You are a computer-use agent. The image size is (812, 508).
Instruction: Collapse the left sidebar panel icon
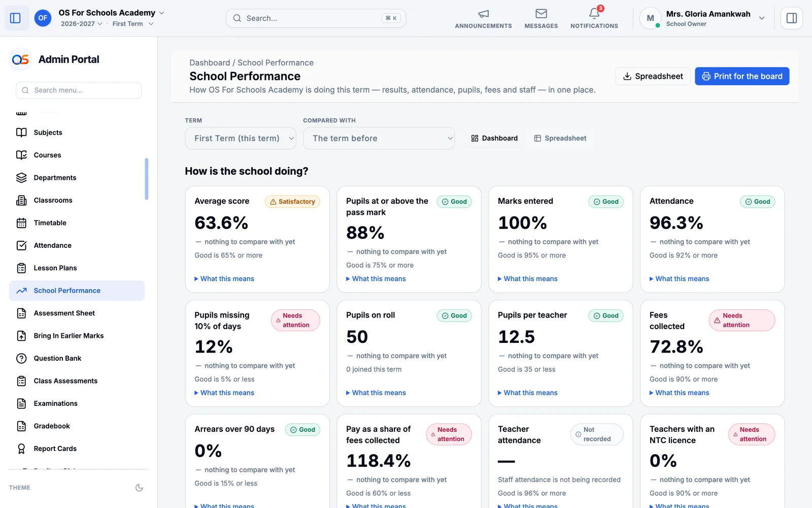coord(15,18)
